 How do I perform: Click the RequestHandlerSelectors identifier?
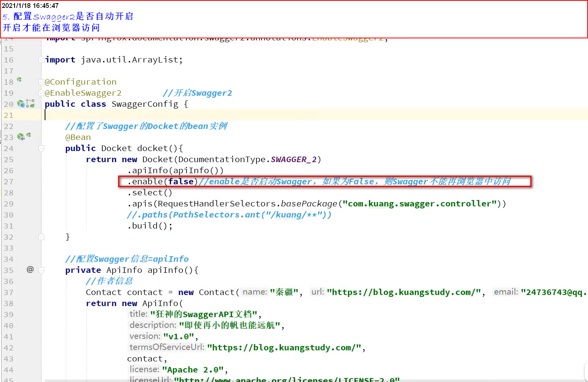pos(217,204)
